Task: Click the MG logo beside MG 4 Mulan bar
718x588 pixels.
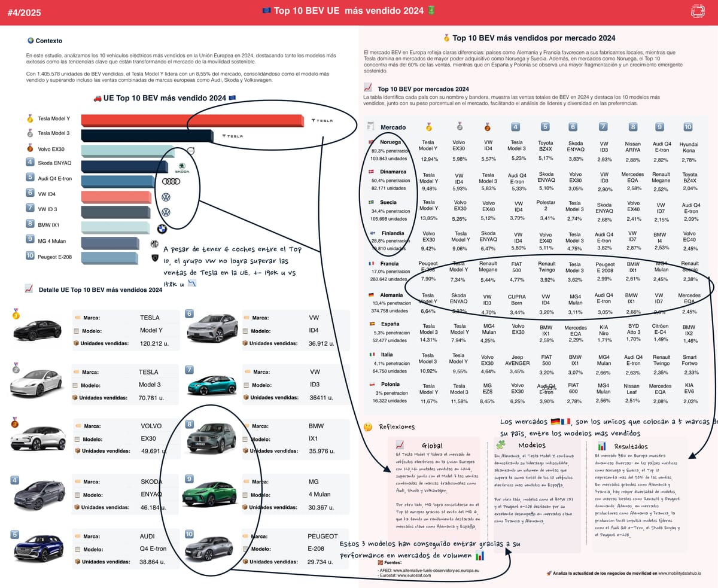Action: [x=154, y=244]
